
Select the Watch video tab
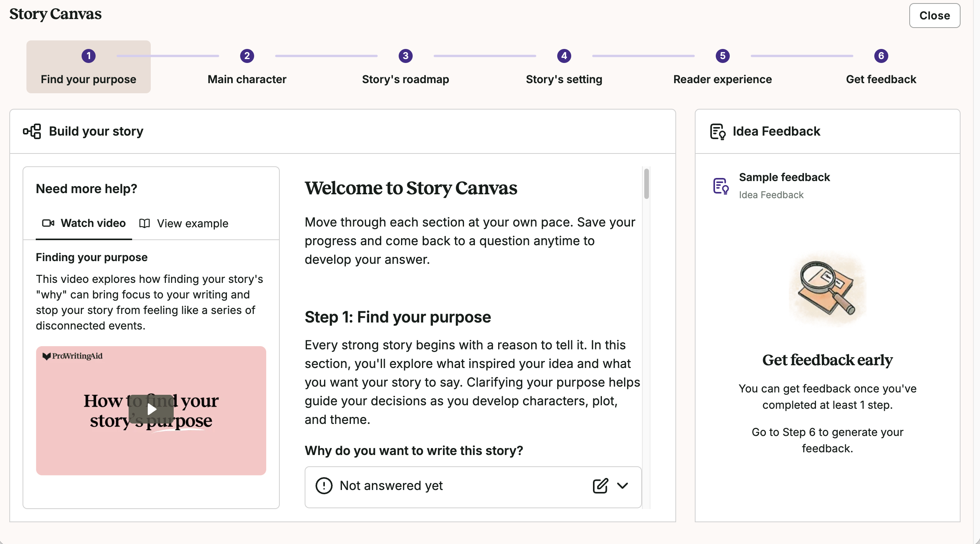(x=84, y=223)
